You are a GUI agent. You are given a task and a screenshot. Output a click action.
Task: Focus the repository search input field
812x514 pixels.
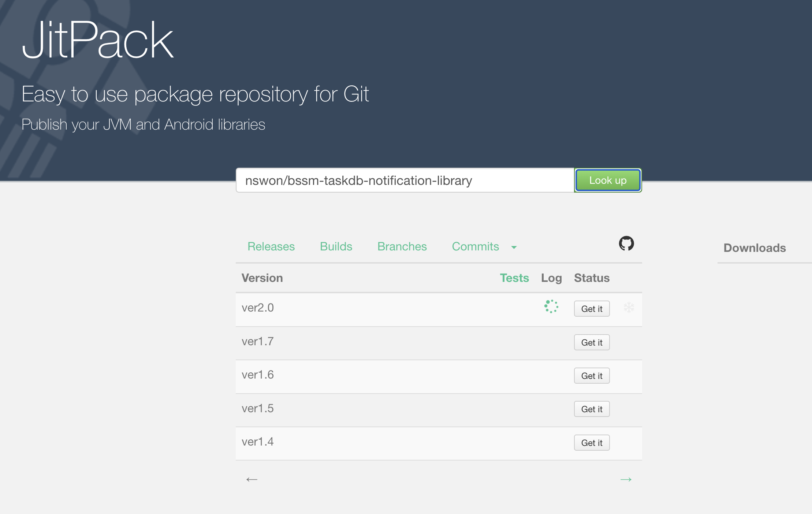(x=405, y=180)
